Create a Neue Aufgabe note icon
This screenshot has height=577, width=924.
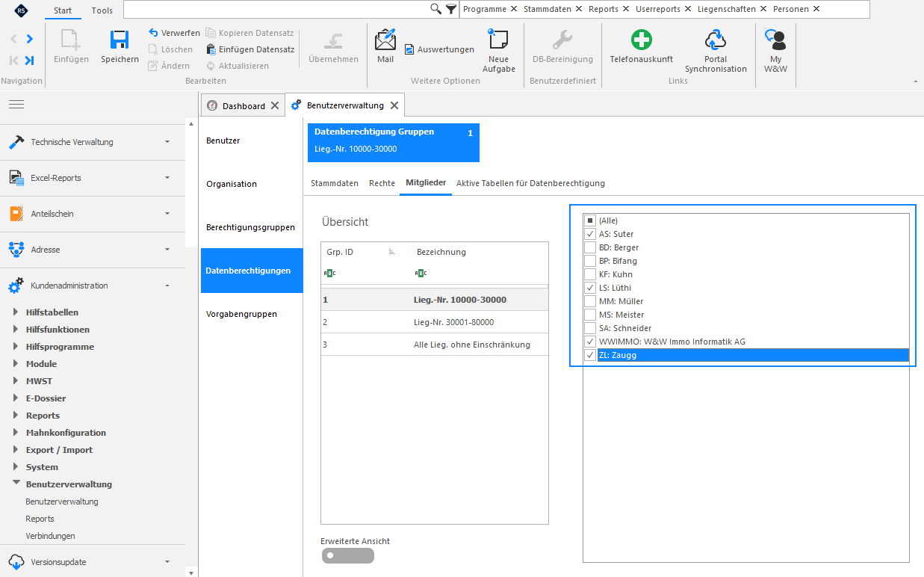498,39
